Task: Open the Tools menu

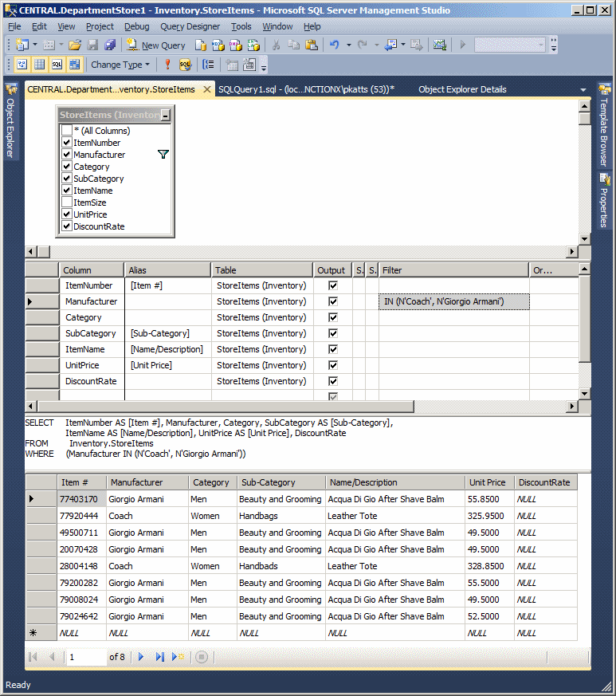Action: [241, 26]
